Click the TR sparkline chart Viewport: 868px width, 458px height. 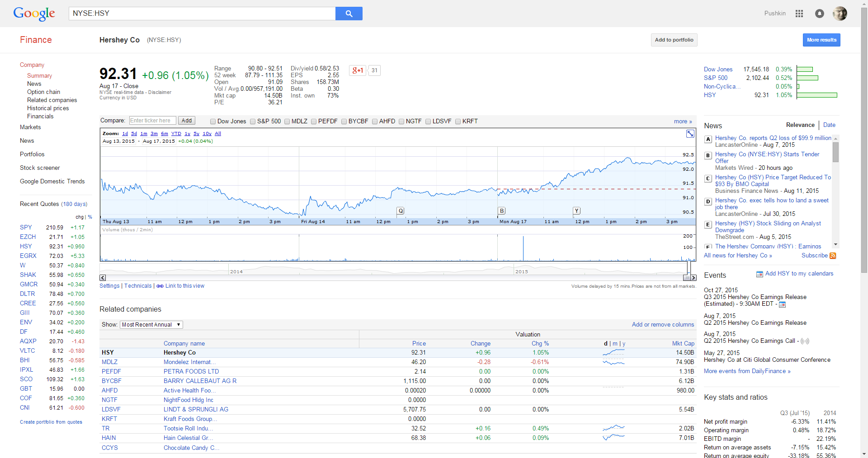point(613,428)
